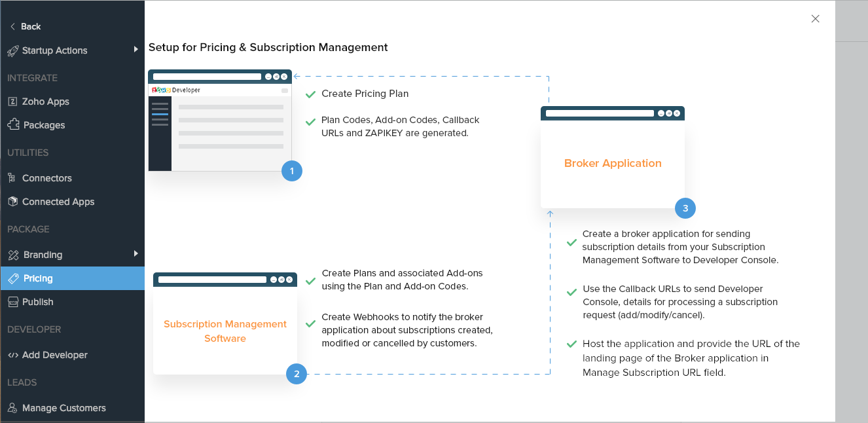Click the Connected Apps cube icon

point(12,202)
